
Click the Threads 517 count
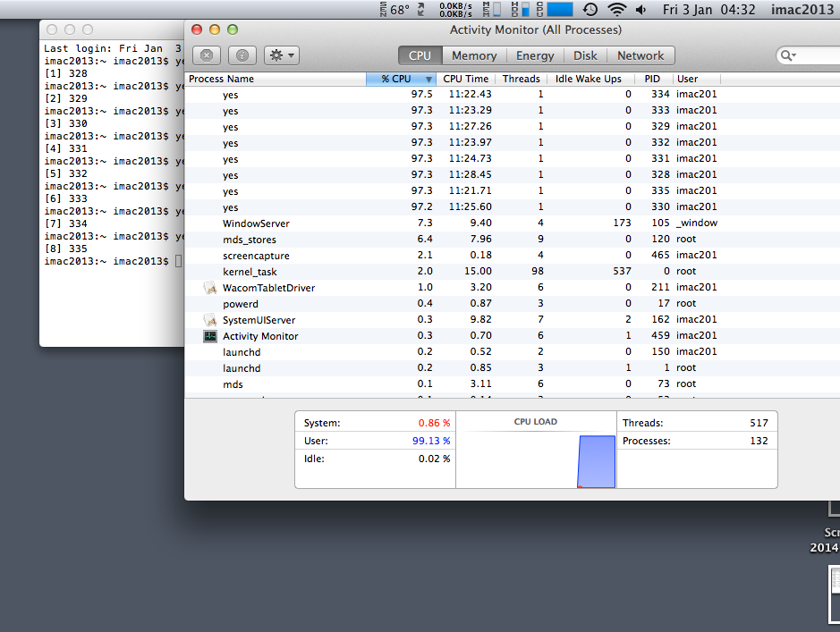(x=759, y=423)
